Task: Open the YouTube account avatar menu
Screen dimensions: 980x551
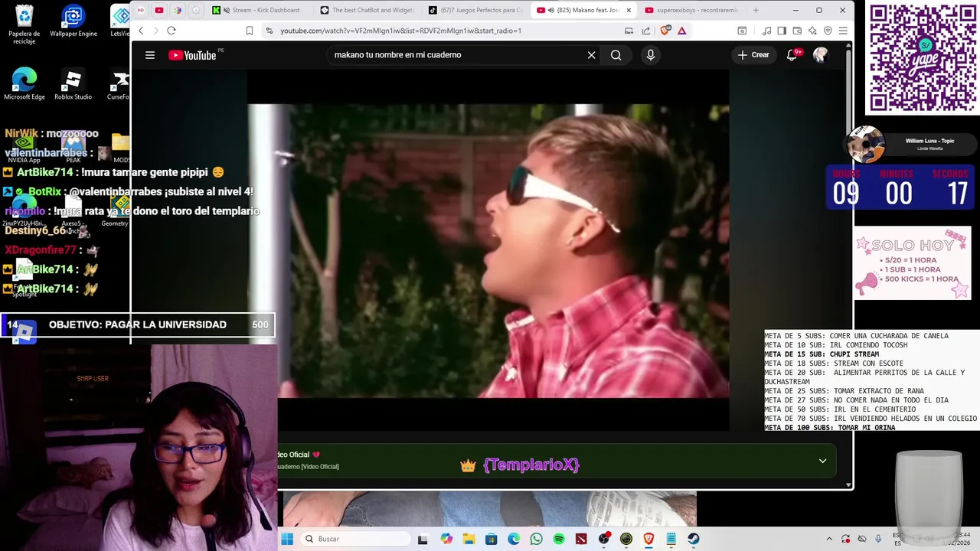Action: [821, 55]
